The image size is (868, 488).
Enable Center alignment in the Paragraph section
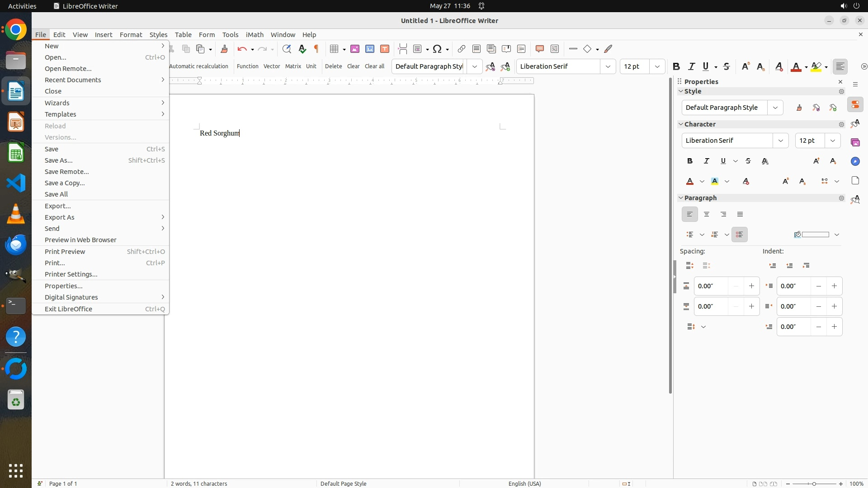point(707,214)
